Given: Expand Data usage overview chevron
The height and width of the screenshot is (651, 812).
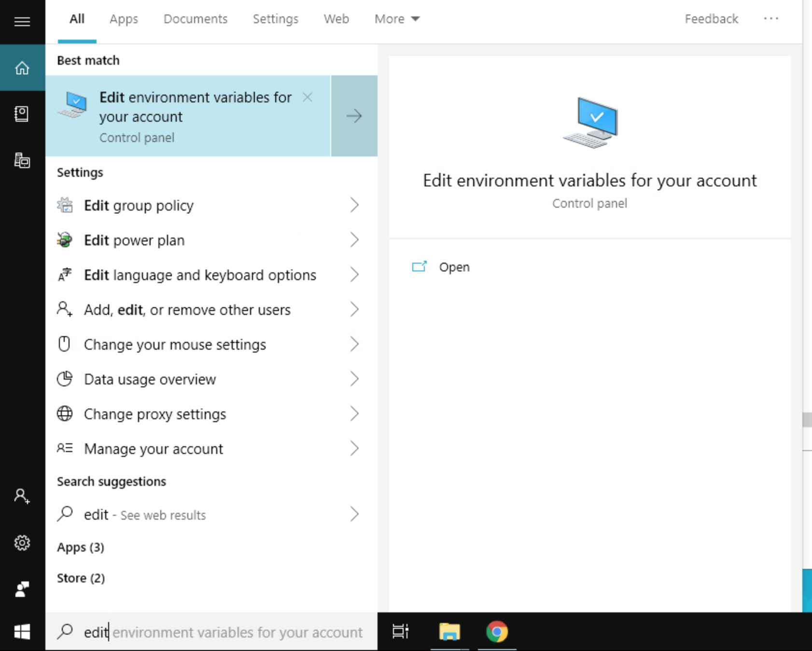Looking at the screenshot, I should point(354,379).
